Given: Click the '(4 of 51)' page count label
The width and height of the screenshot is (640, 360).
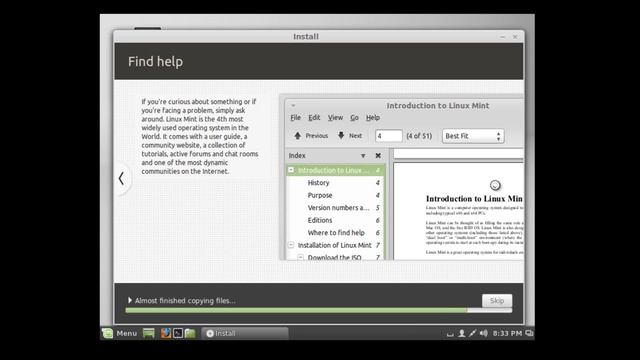Looking at the screenshot, I should click(419, 136).
